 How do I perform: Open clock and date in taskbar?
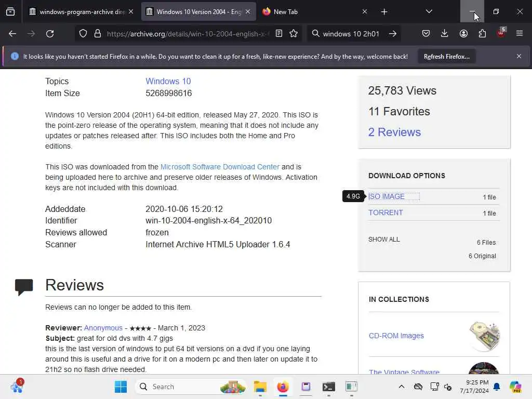[474, 387]
